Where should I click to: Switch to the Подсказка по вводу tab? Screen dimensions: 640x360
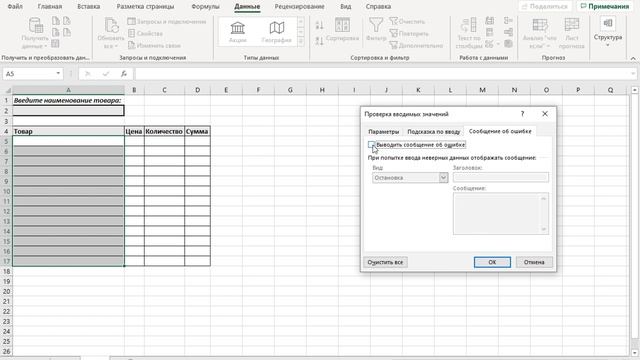coord(433,131)
